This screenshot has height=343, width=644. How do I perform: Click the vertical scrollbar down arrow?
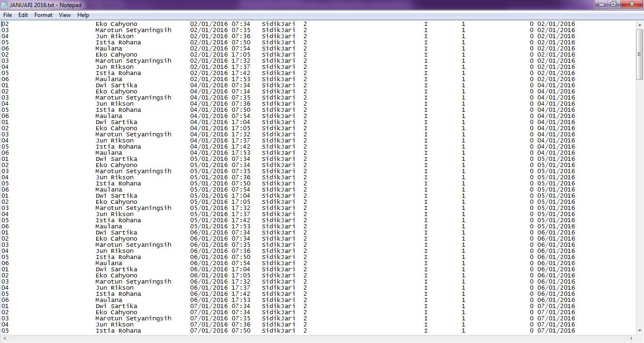point(640,331)
